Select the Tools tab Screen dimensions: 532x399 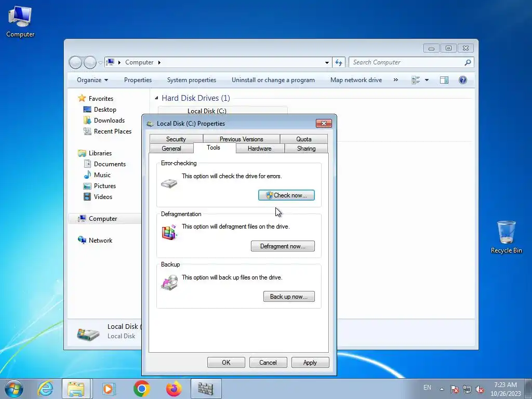214,148
